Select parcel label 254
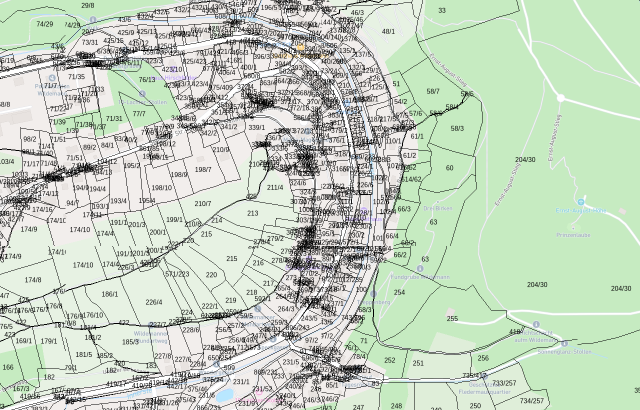 pyautogui.click(x=400, y=292)
